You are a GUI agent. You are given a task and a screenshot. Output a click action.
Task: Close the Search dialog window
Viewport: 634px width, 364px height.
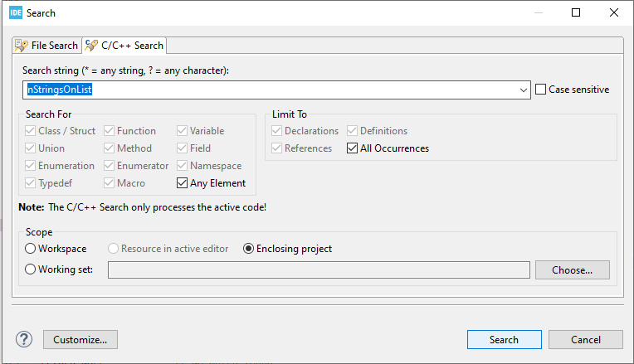(614, 13)
